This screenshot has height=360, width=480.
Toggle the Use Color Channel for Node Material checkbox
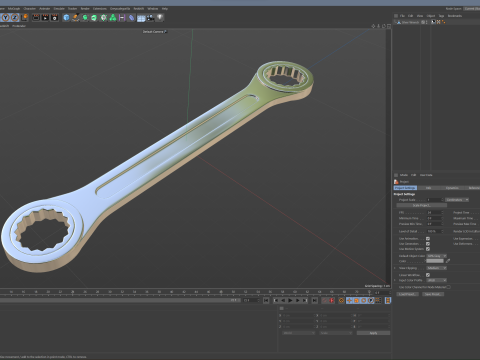pos(449,287)
